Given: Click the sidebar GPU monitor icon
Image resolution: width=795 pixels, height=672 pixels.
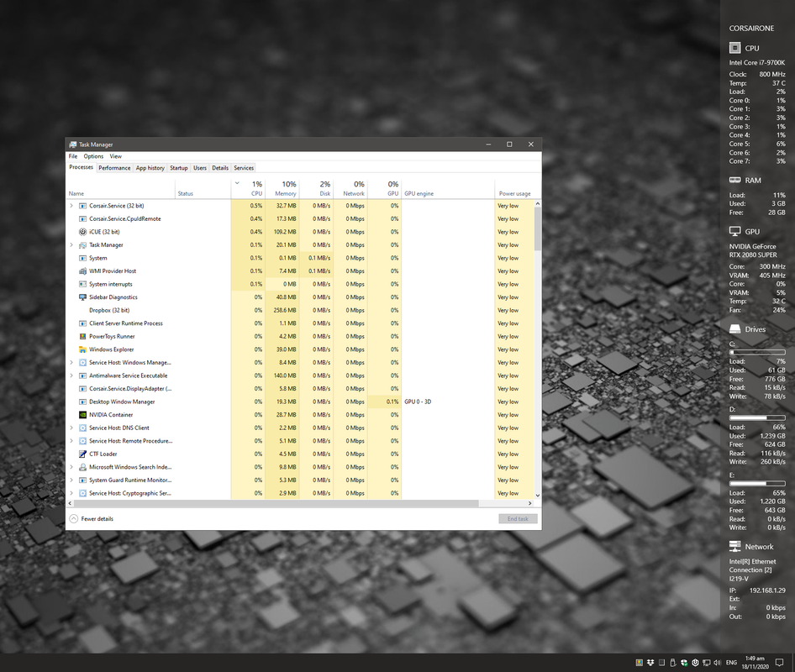Looking at the screenshot, I should (734, 231).
